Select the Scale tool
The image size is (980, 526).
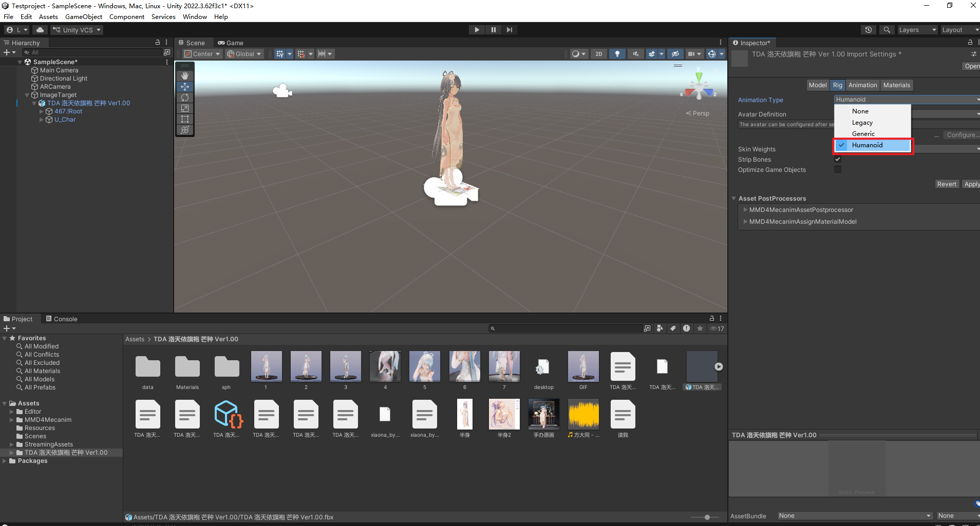(x=185, y=108)
